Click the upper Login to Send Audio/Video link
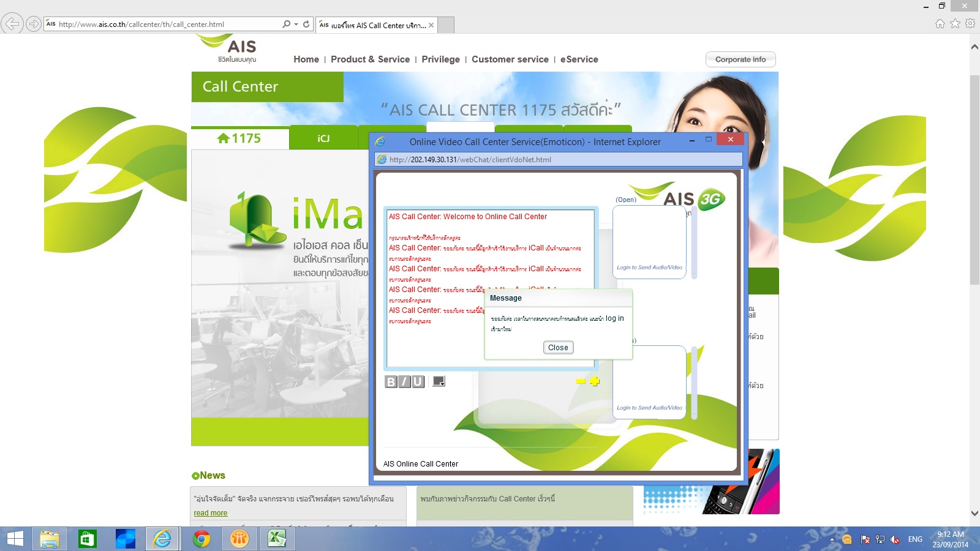This screenshot has height=551, width=980. 649,268
